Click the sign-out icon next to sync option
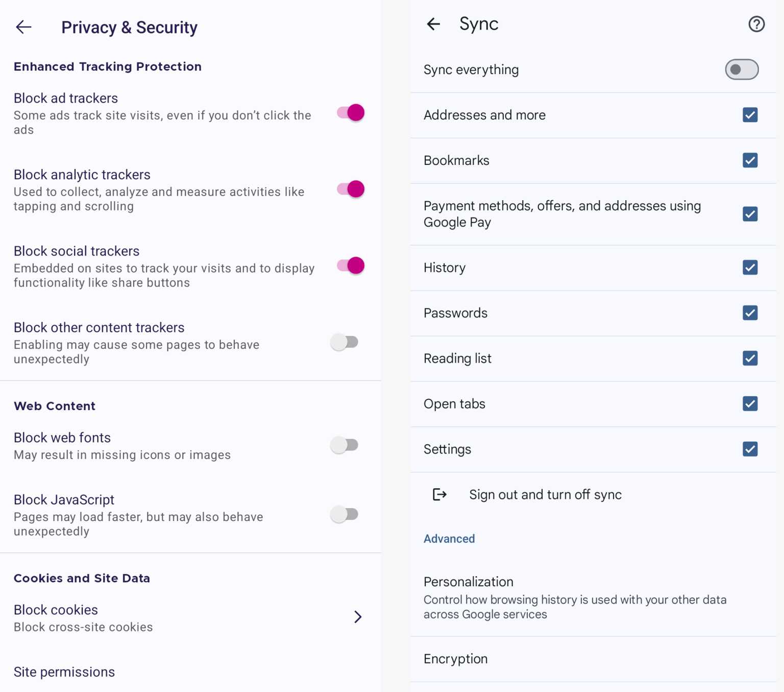784x692 pixels. (x=439, y=494)
